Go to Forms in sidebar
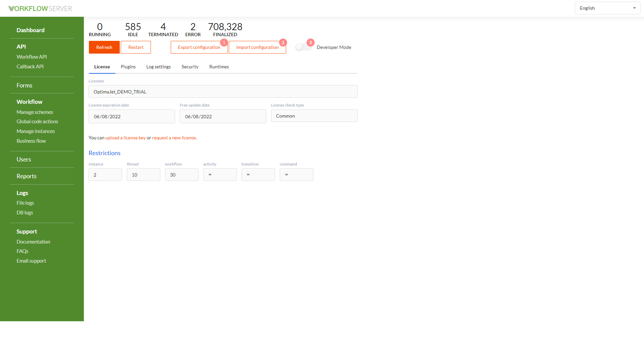 24,85
